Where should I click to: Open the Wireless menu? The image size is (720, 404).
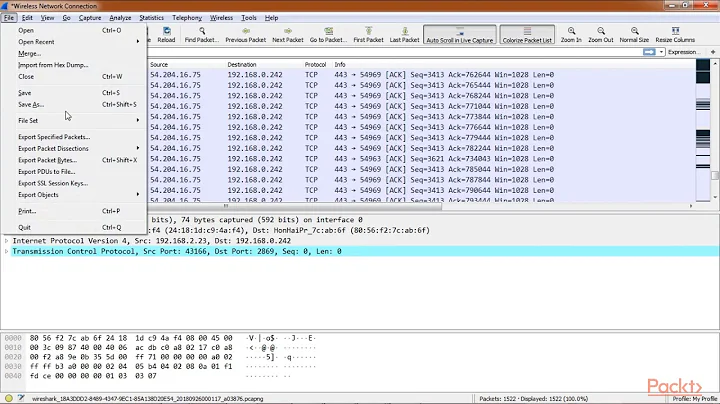click(221, 17)
